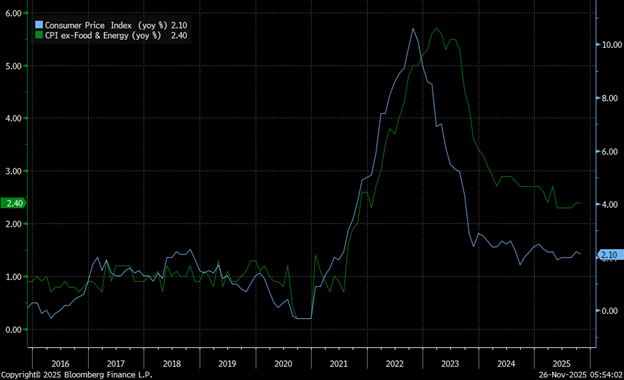The image size is (624, 380).
Task: Click the 2.40 value in the chart legend
Action: (x=179, y=35)
